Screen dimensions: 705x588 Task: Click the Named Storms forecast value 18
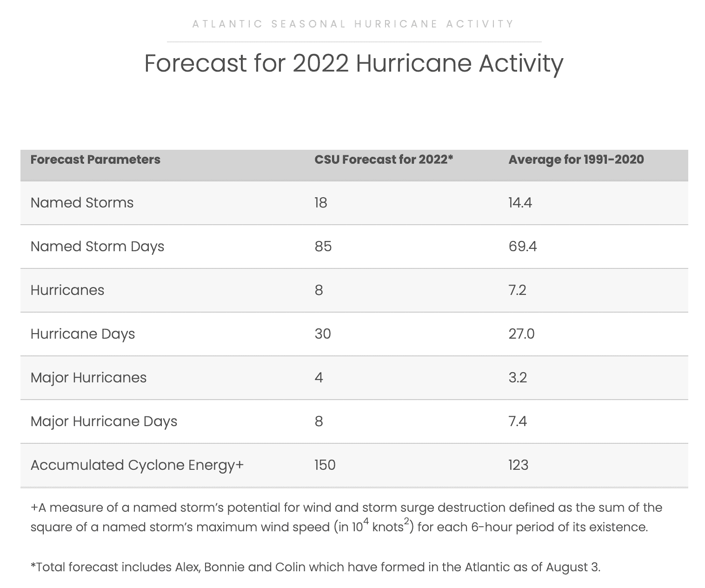pos(321,203)
